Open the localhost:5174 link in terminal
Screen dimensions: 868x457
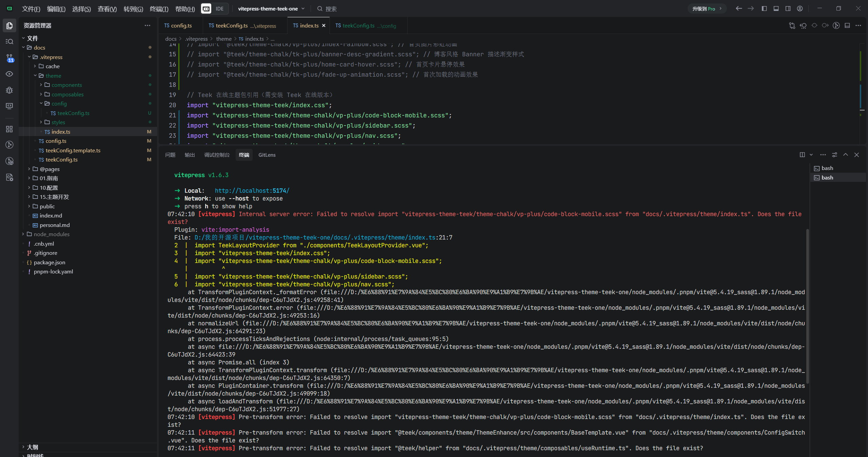point(252,191)
